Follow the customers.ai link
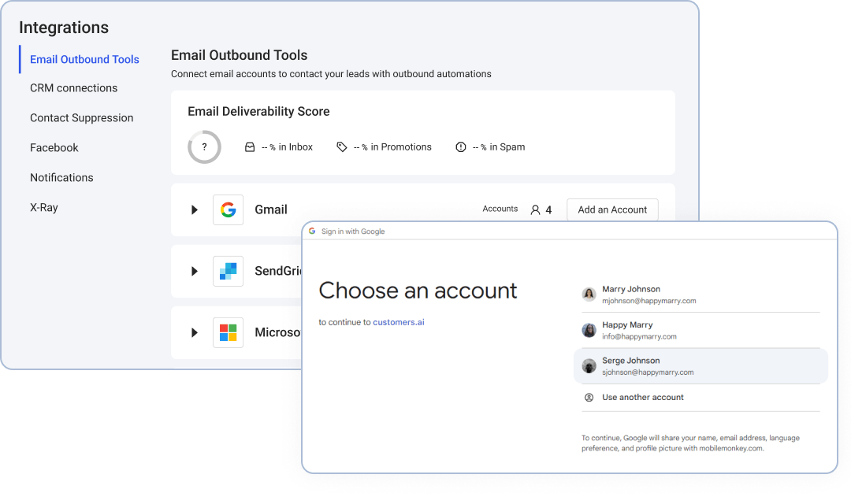Screen dimensions: 851x504 pyautogui.click(x=398, y=322)
